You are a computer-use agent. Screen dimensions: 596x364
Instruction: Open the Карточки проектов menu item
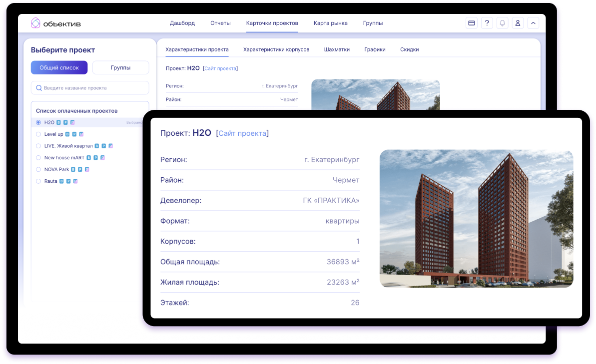tap(272, 23)
